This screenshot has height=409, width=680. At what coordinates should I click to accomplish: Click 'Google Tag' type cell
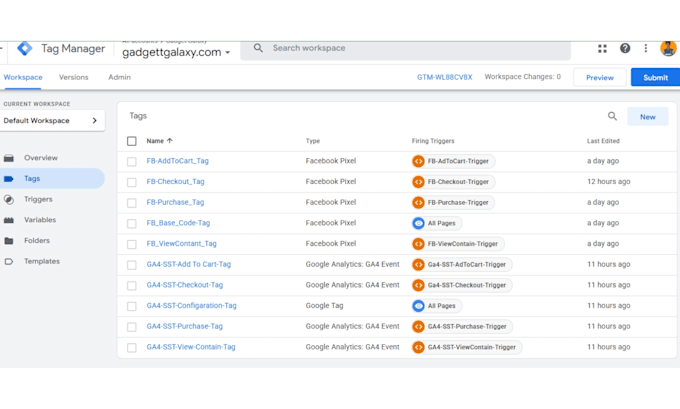[324, 306]
